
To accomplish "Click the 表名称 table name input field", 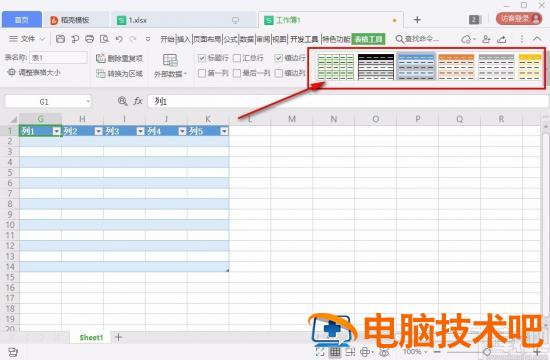I will pos(58,58).
